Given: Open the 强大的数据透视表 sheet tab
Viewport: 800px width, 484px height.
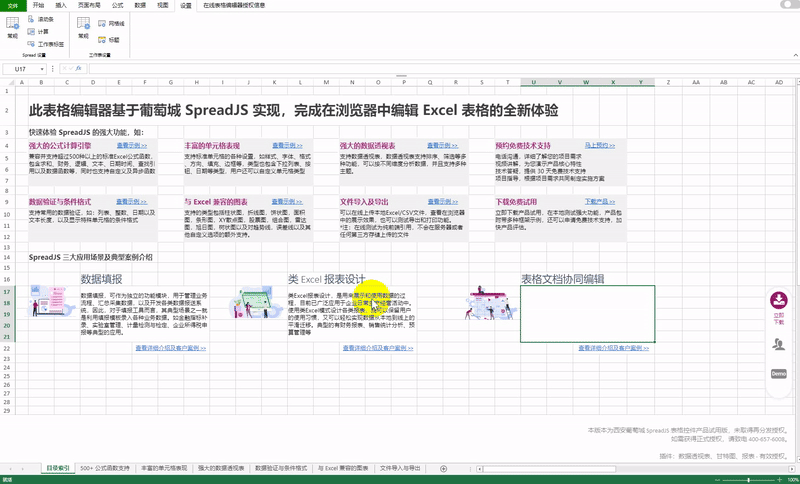Looking at the screenshot, I should tap(221, 468).
